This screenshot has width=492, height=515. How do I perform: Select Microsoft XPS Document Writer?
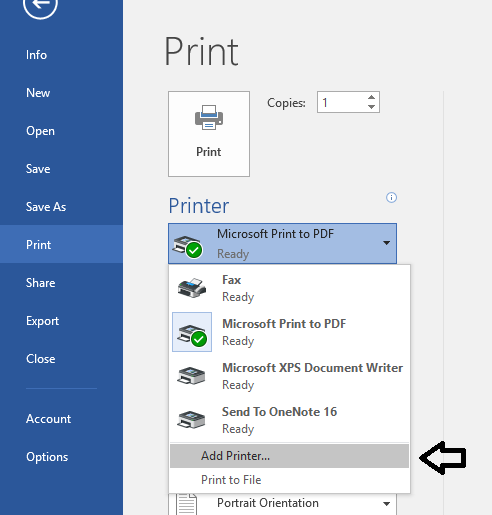tap(289, 376)
